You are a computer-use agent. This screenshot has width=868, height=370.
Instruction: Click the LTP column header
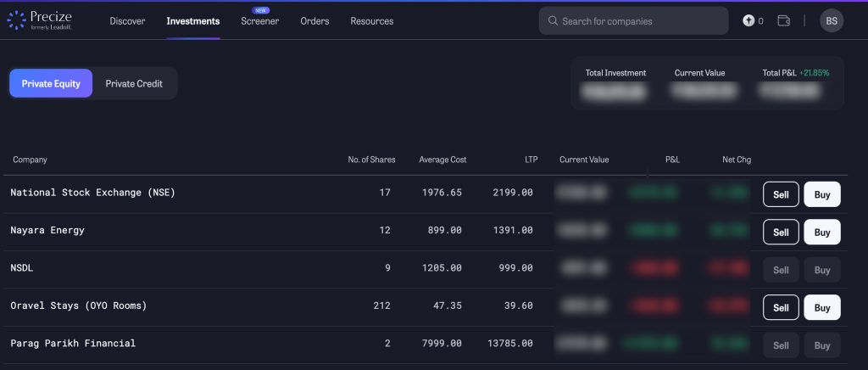pyautogui.click(x=531, y=160)
